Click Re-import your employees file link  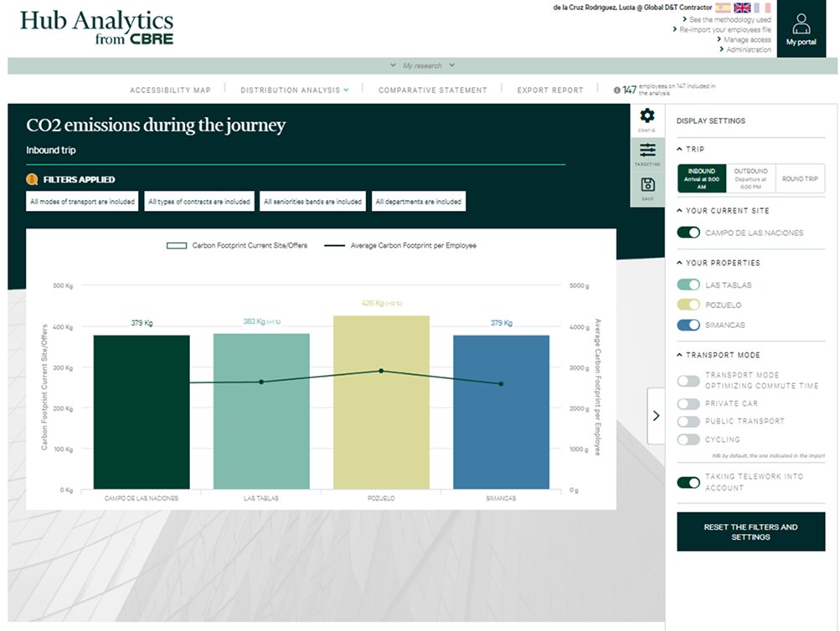pos(725,29)
